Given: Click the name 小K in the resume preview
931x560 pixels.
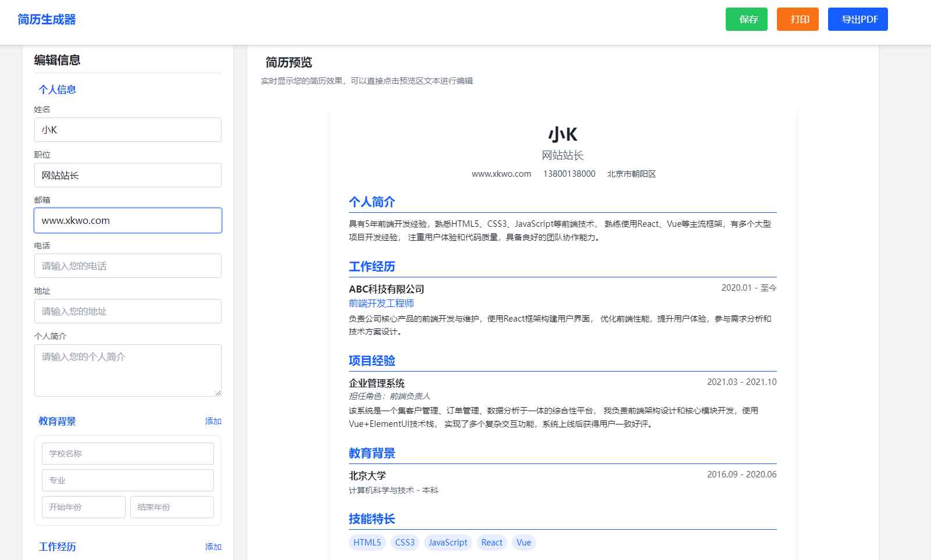Looking at the screenshot, I should (x=563, y=134).
